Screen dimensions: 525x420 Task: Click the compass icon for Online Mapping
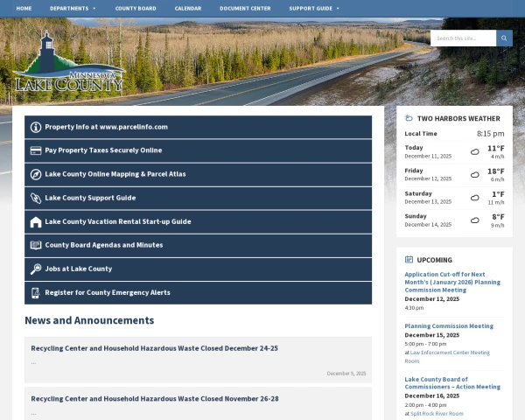point(36,174)
